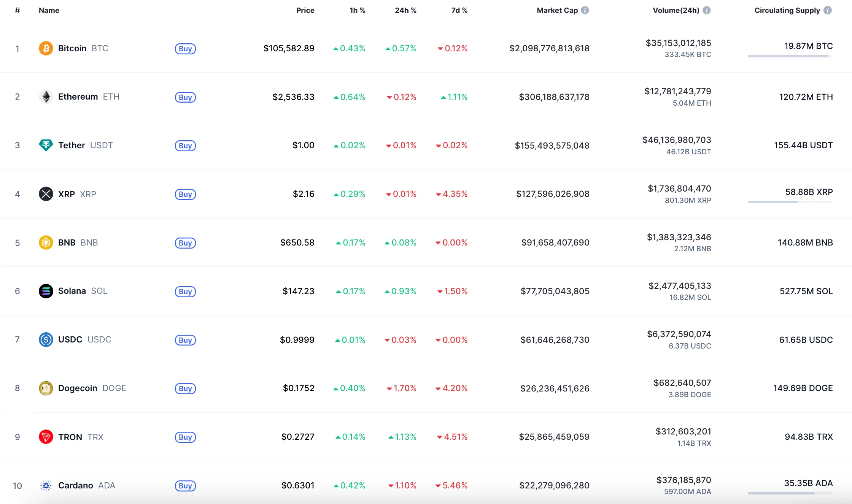Open the USDC coin name link
Image resolution: width=852 pixels, height=504 pixels.
70,339
